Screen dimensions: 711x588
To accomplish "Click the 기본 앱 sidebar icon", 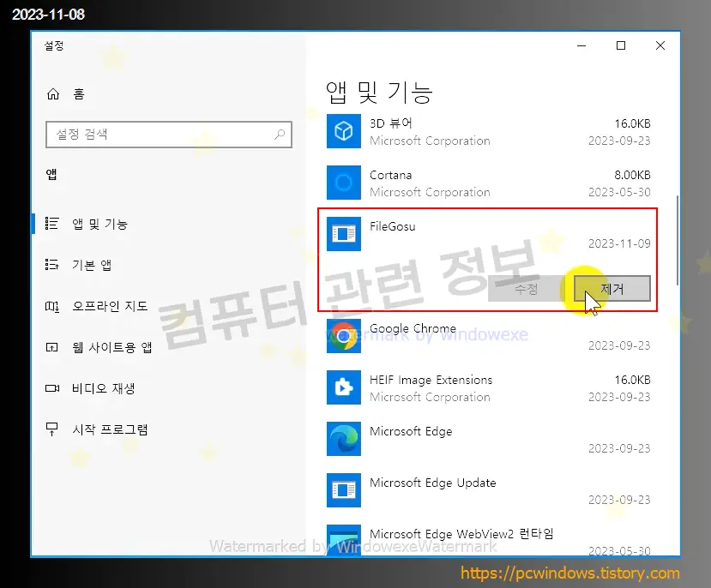I will [51, 265].
